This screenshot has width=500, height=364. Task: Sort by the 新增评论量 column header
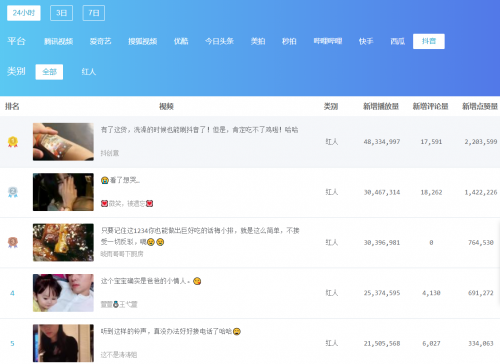(430, 106)
